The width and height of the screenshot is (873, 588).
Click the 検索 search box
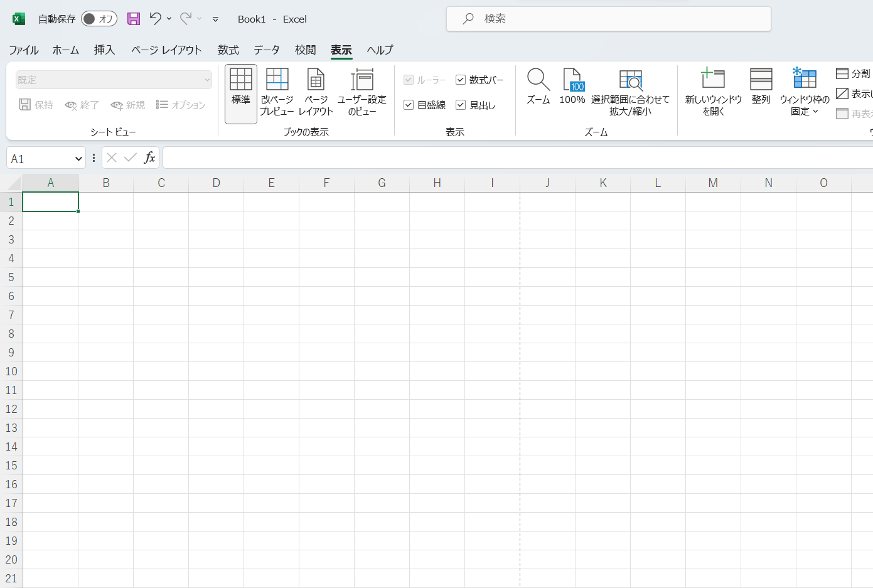(x=609, y=19)
